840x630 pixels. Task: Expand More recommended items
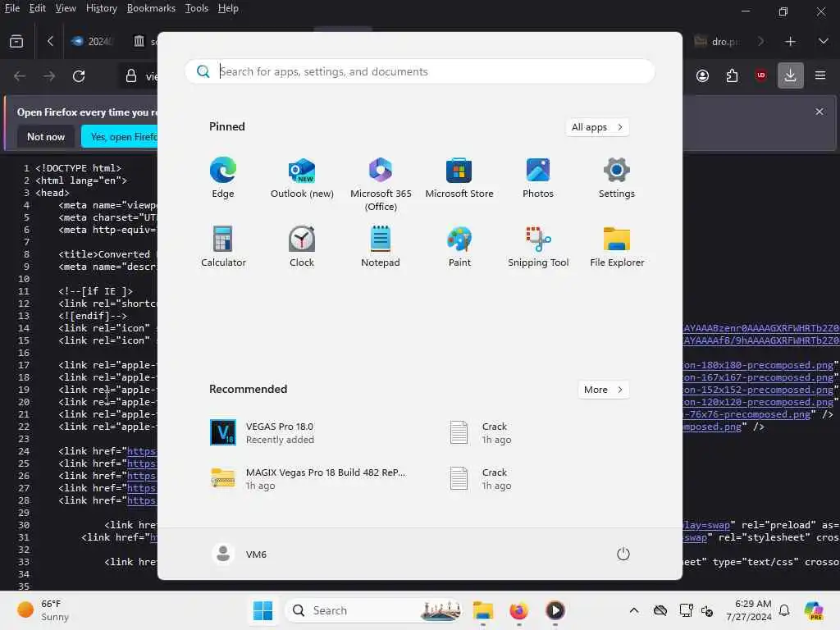[603, 390]
